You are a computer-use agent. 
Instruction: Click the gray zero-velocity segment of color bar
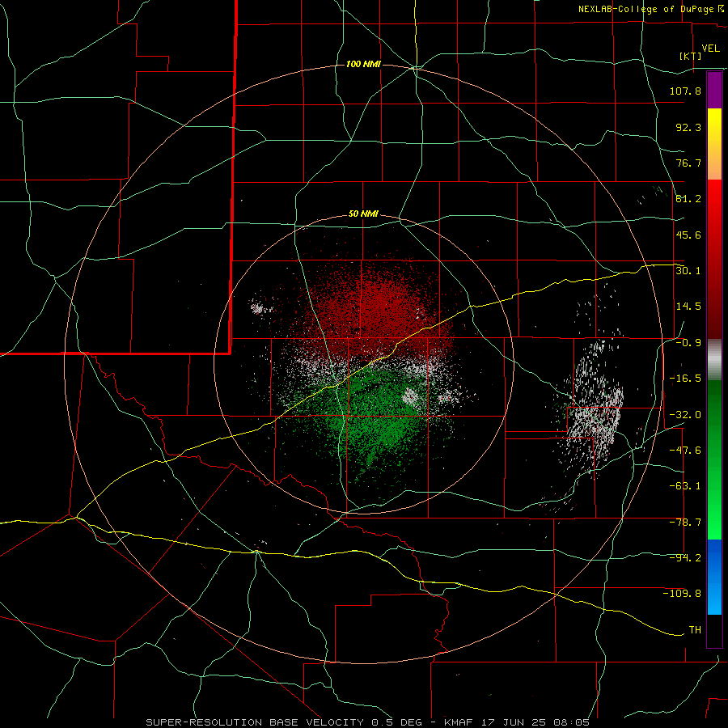click(714, 360)
